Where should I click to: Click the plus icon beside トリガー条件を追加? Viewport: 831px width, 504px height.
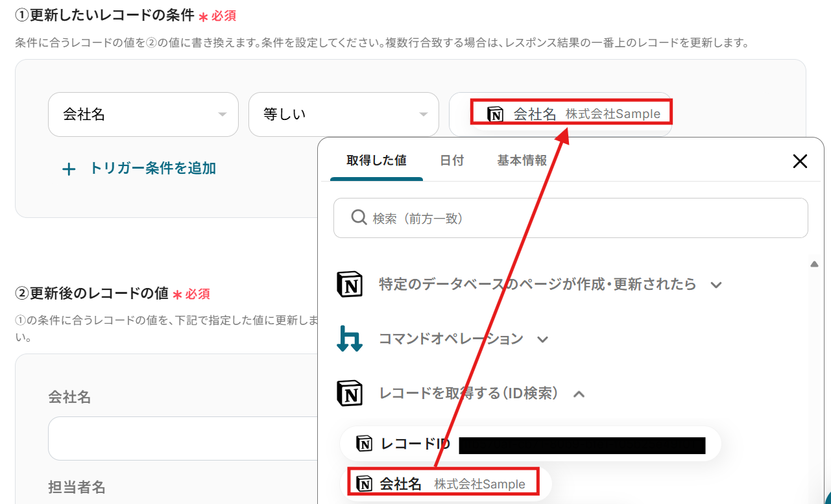(69, 169)
